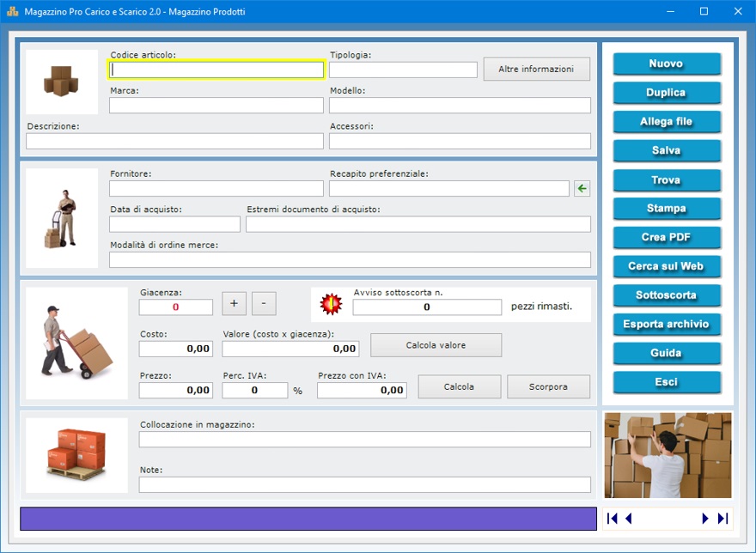Click the warehouse boxes photo
Image resolution: width=756 pixels, height=553 pixels.
coord(668,455)
